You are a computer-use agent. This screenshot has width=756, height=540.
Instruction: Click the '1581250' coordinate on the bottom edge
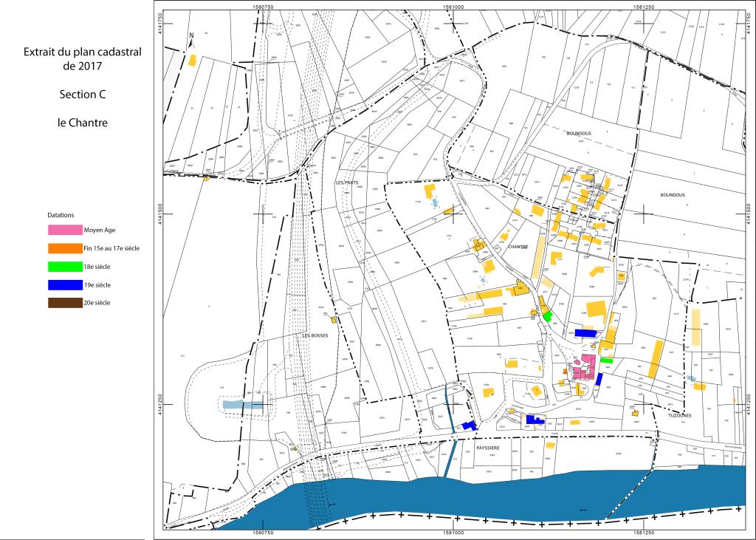644,533
